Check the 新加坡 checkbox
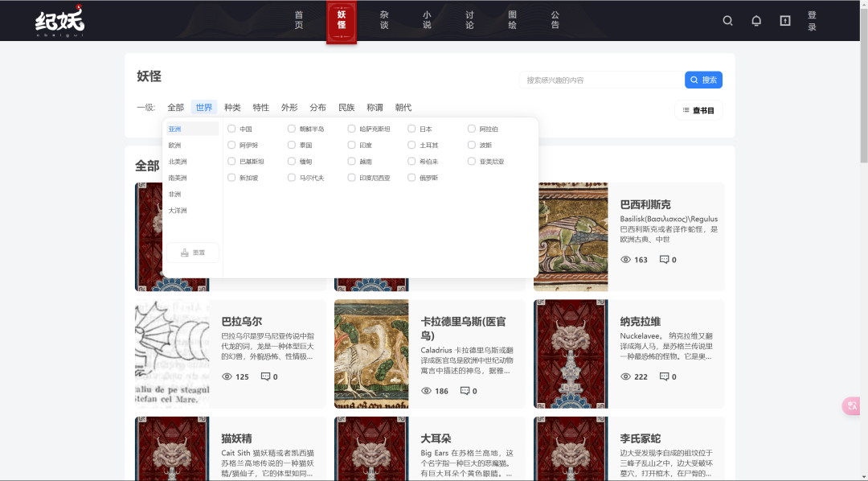The height and width of the screenshot is (481, 868). click(231, 177)
